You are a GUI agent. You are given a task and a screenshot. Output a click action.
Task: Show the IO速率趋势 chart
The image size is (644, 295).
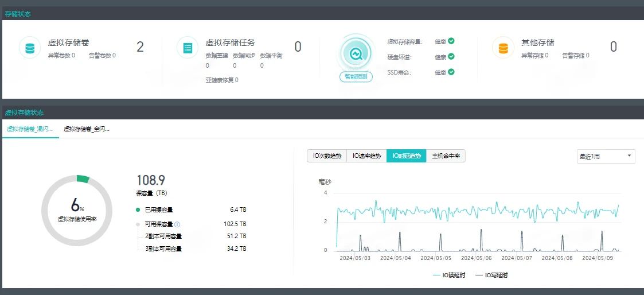pos(367,156)
